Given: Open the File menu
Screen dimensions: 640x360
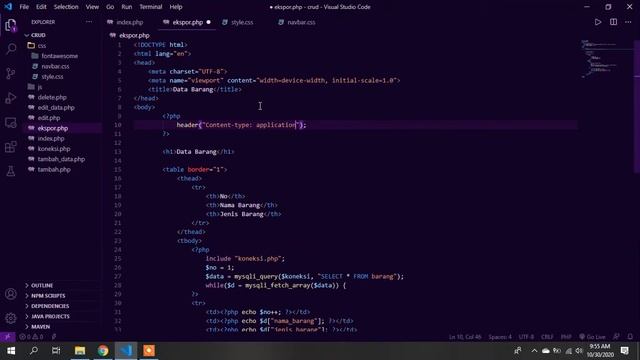Looking at the screenshot, I should (24, 7).
